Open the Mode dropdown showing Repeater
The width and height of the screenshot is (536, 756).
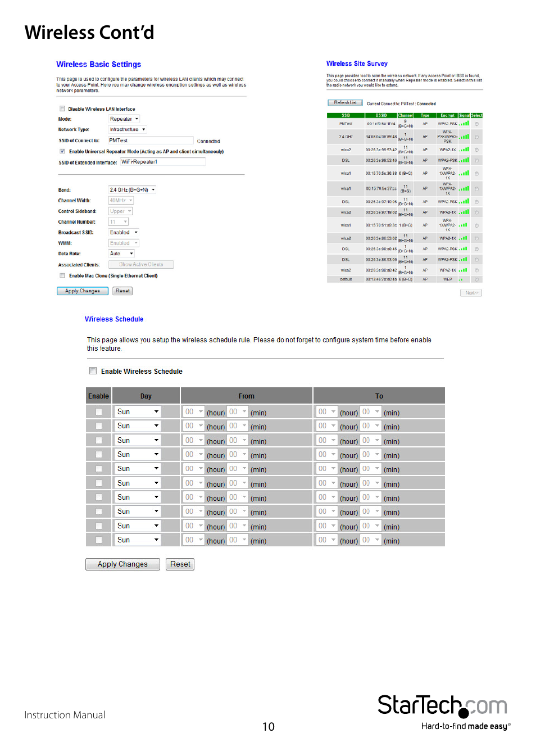coord(124,119)
